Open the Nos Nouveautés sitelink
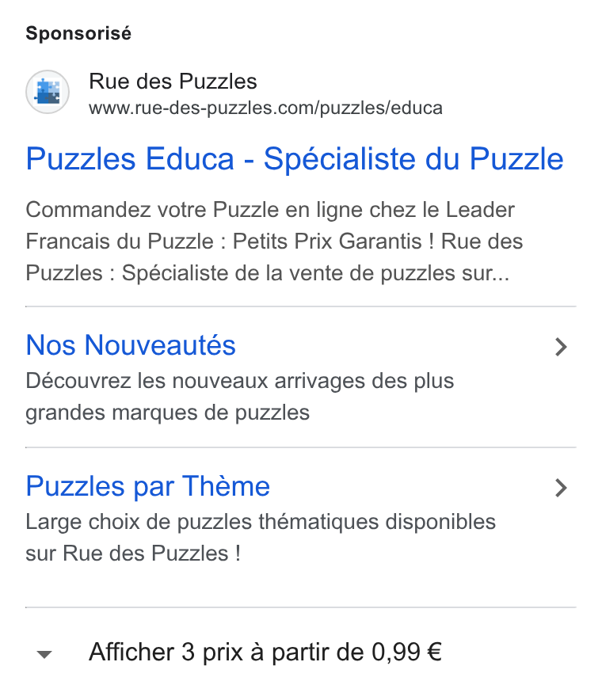The width and height of the screenshot is (602, 700). tap(131, 345)
